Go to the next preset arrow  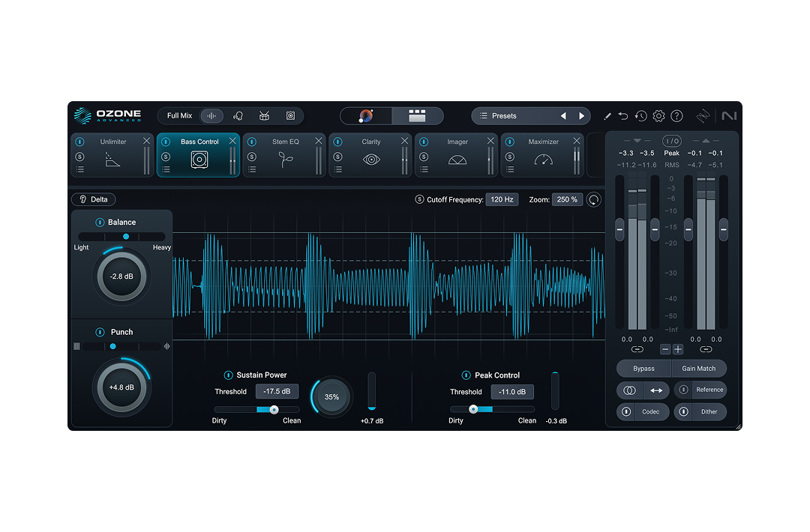tap(581, 116)
